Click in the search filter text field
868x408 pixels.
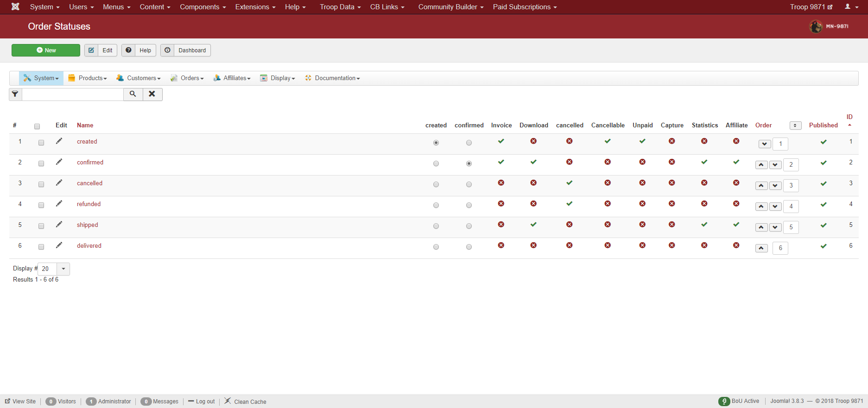(x=73, y=94)
